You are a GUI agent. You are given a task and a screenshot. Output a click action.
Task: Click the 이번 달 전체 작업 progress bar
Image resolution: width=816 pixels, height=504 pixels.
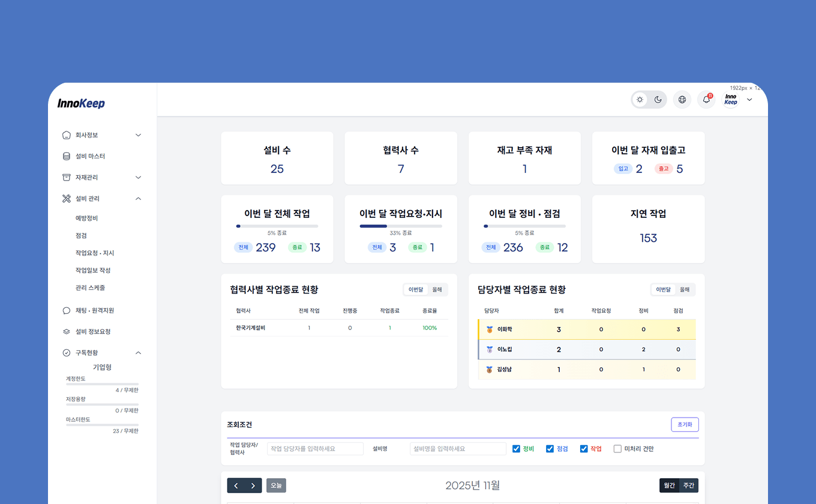pos(277,226)
